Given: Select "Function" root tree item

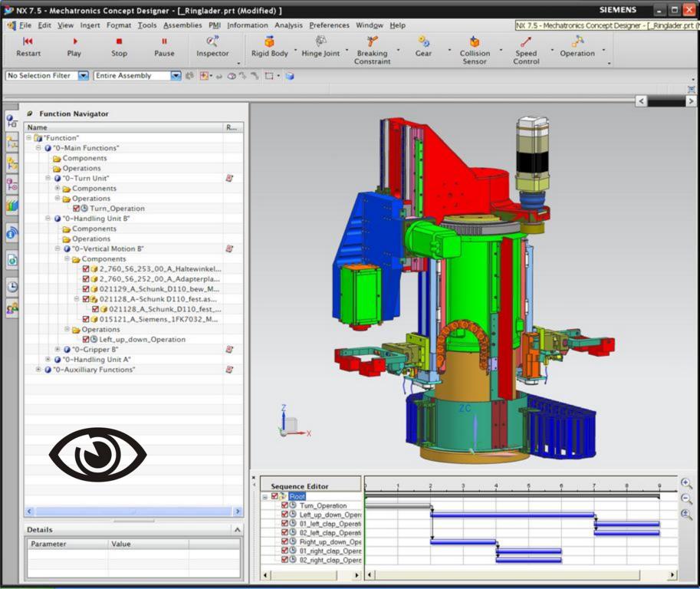Looking at the screenshot, I should pyautogui.click(x=61, y=138).
